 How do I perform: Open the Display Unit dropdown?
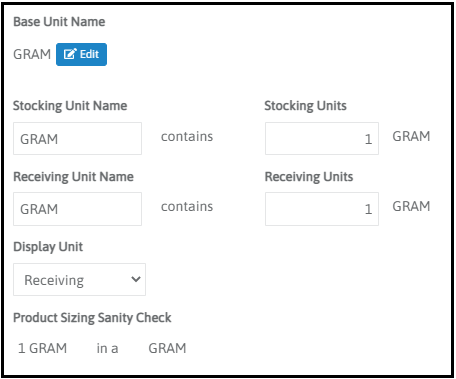(x=79, y=280)
